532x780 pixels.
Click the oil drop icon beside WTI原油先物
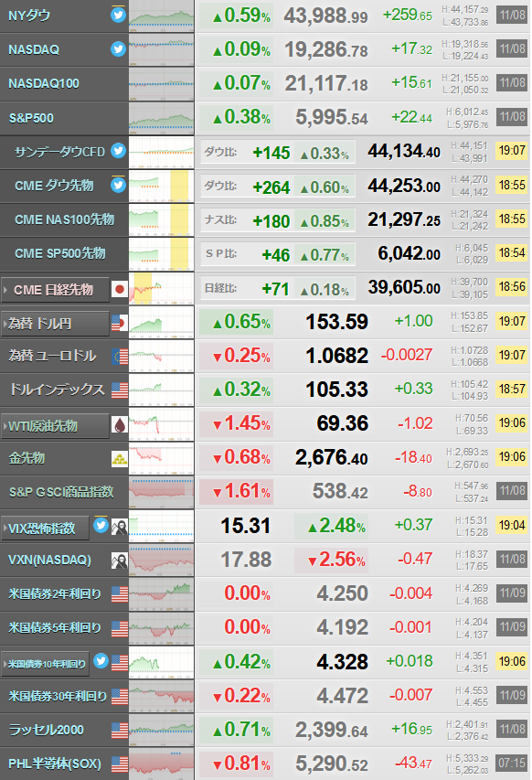pyautogui.click(x=120, y=425)
